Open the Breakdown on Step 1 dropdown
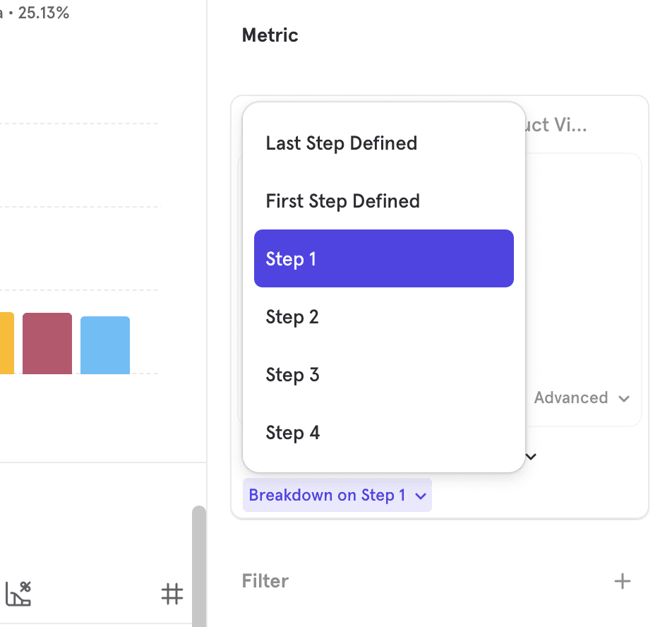672x627 pixels. point(337,495)
